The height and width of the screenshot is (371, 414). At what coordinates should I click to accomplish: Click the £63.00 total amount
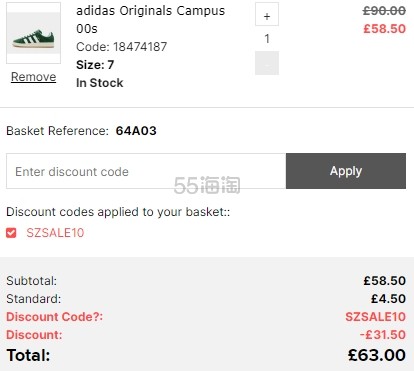click(377, 355)
